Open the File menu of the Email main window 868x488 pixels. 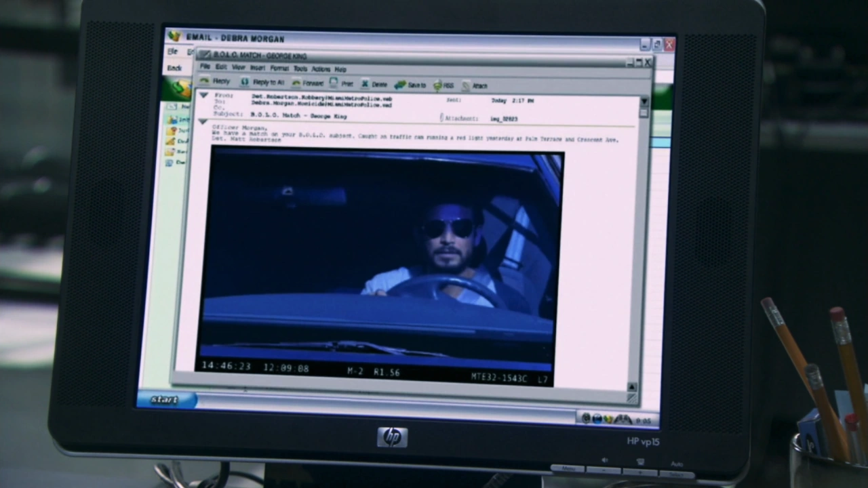tap(173, 52)
